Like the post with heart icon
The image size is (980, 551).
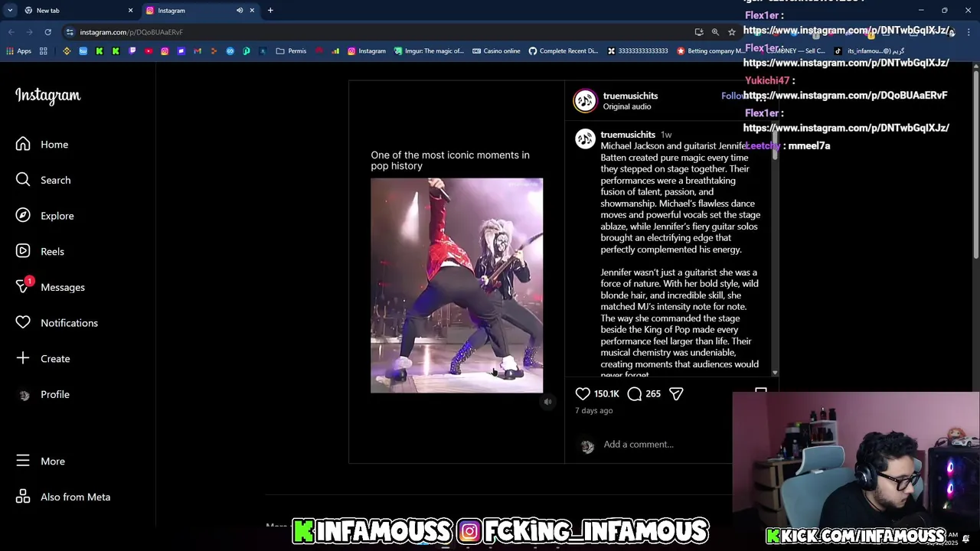(x=583, y=393)
